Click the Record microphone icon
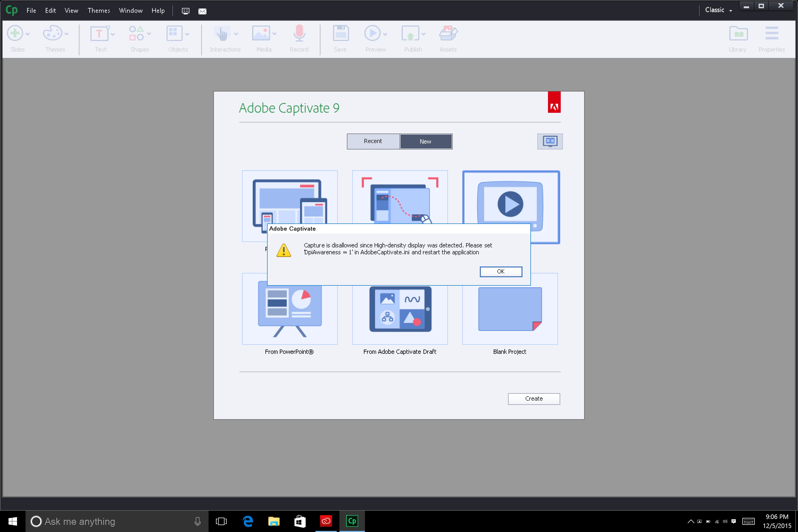798x532 pixels. (x=299, y=33)
